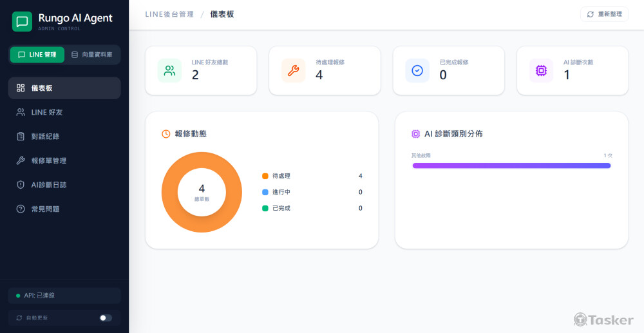Click the AI 診斷次數 label

pos(578,62)
